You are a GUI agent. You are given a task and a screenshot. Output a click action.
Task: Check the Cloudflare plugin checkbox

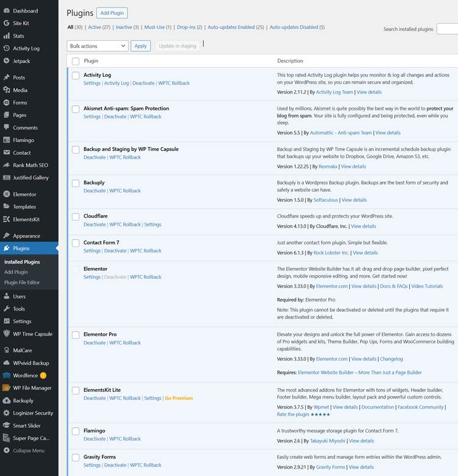[76, 217]
